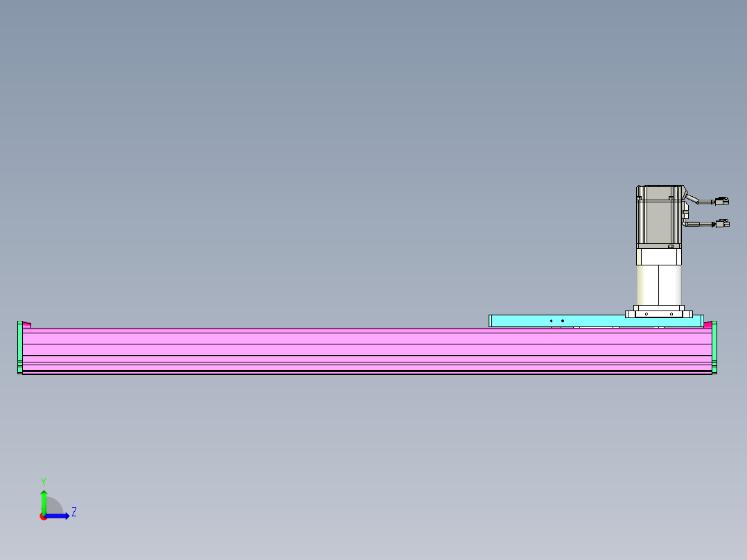The width and height of the screenshot is (747, 560).
Task: Select the green end cap on left end
Action: pyautogui.click(x=20, y=347)
